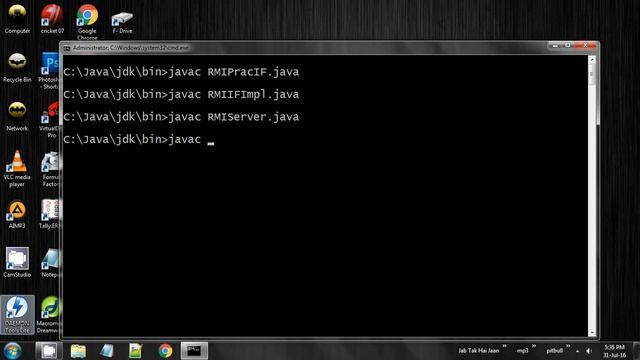Open the Recycle Bin icon

17,67
